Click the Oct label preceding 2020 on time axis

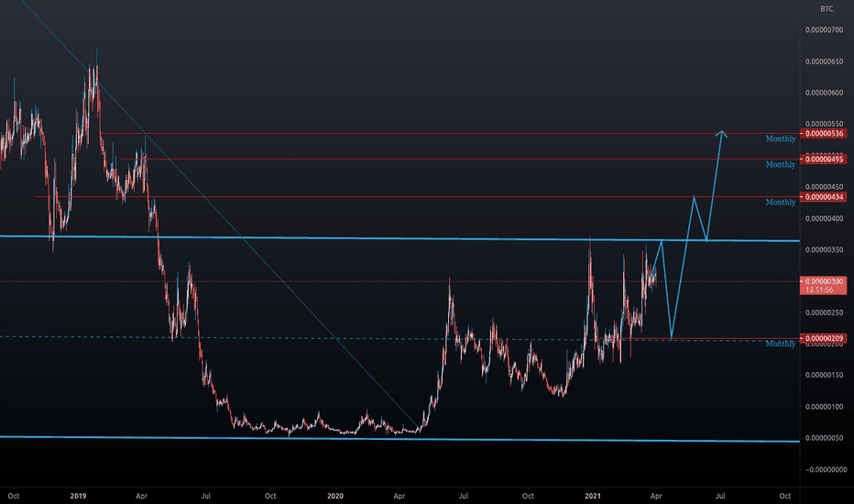point(270,496)
